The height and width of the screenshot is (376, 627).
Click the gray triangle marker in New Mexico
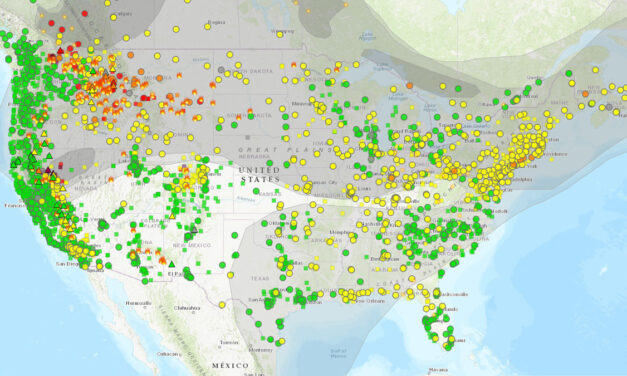[194, 230]
